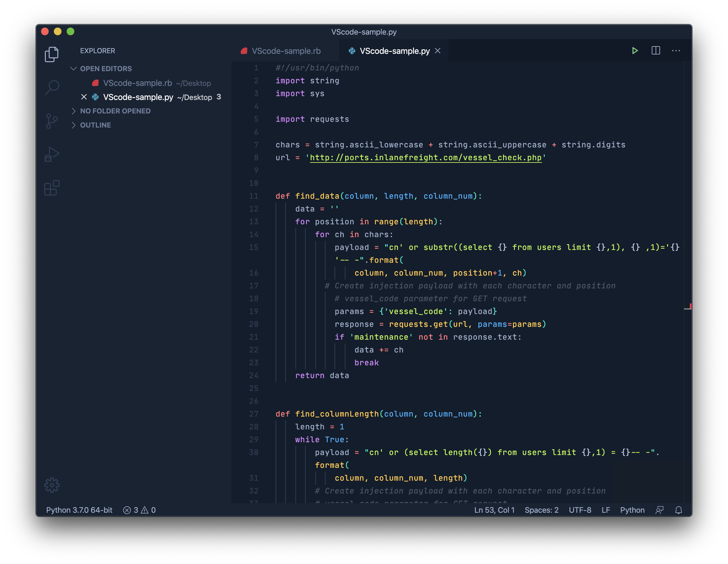This screenshot has width=728, height=564.
Task: Expand the Outline section
Action: point(73,125)
